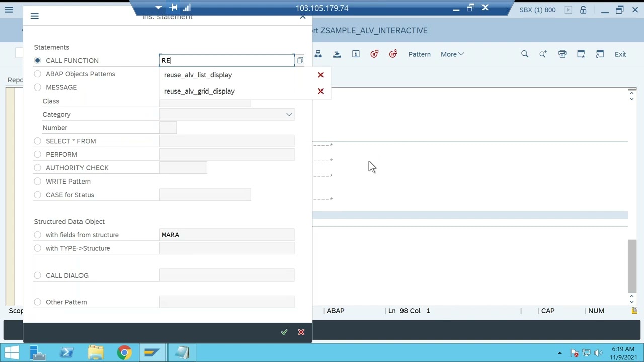Select the WRITE Pattern radio button

click(38, 182)
